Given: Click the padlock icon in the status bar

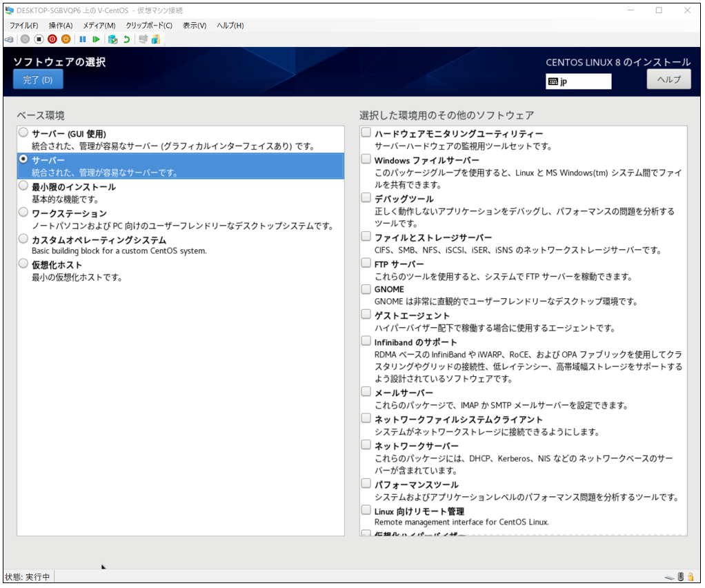Looking at the screenshot, I should 690,577.
